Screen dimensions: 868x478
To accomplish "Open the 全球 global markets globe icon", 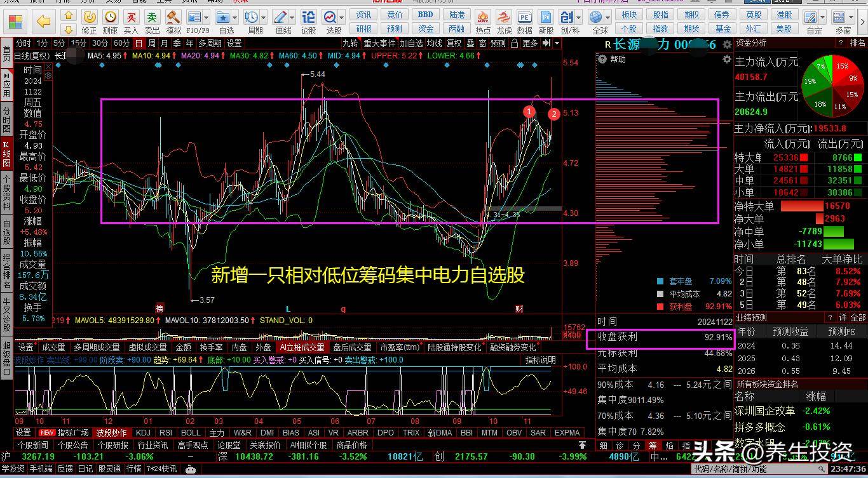I will click(597, 17).
